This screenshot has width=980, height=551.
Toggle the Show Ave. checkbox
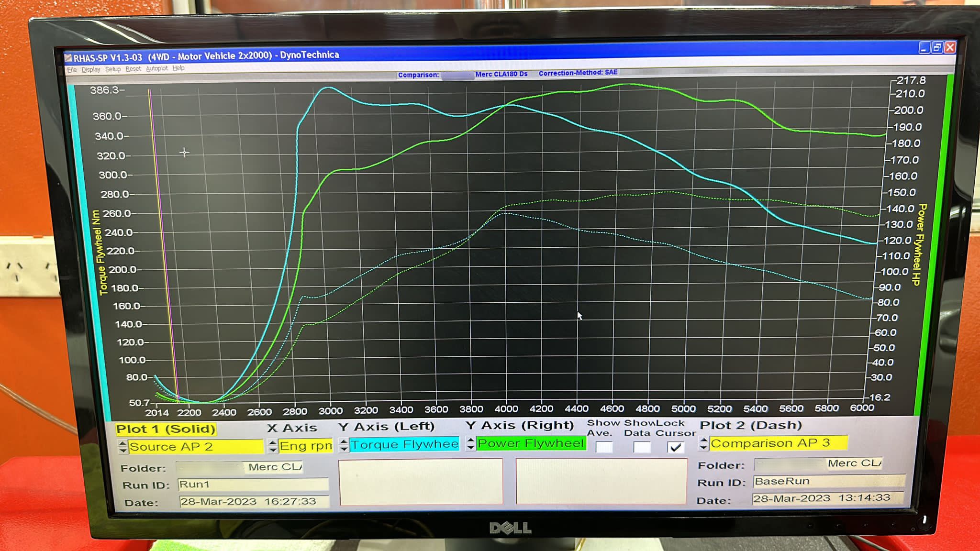(604, 447)
